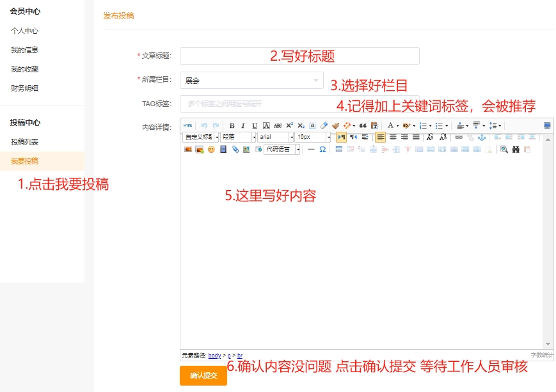The height and width of the screenshot is (392, 556).
Task: Justify text in editor
Action: (x=416, y=137)
